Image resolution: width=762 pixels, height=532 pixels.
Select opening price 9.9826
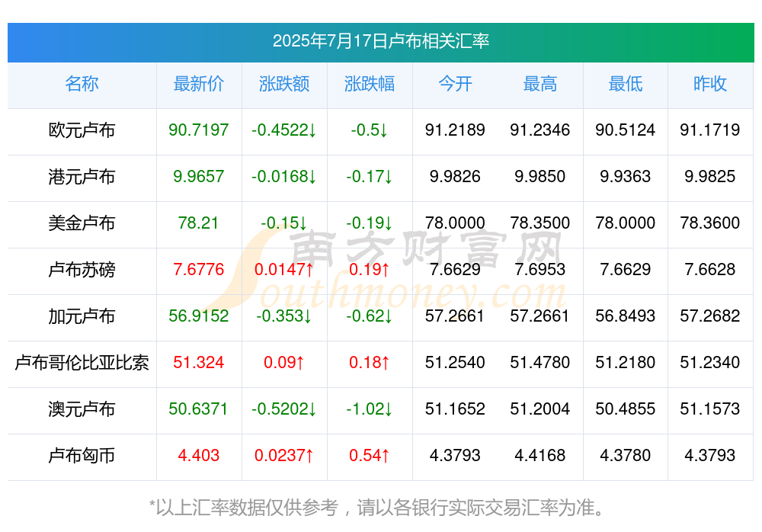[x=455, y=176]
